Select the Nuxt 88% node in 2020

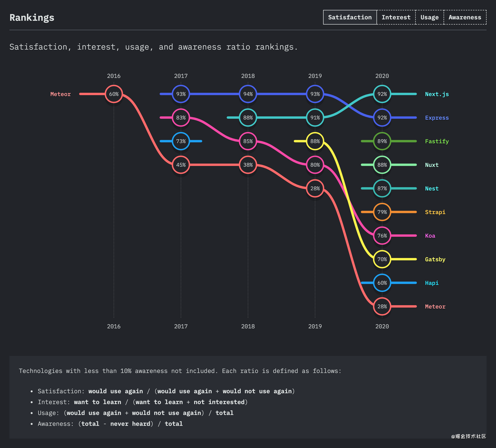click(382, 165)
